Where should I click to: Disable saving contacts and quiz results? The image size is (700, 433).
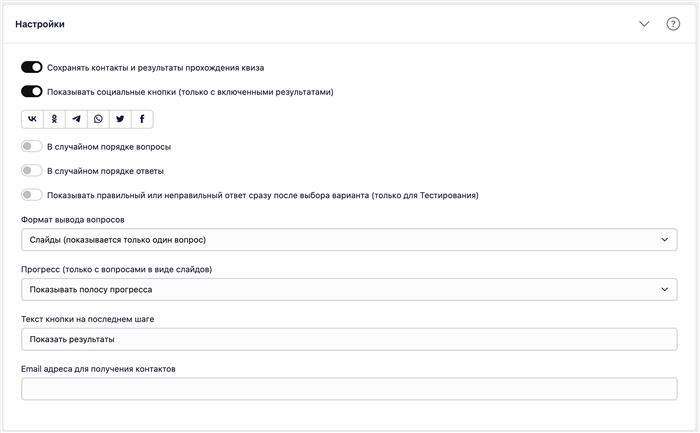pyautogui.click(x=32, y=67)
